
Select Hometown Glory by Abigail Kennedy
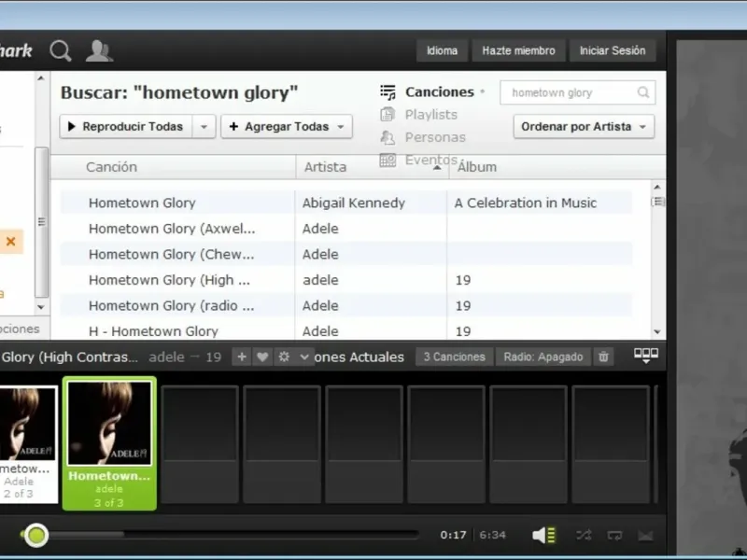142,203
